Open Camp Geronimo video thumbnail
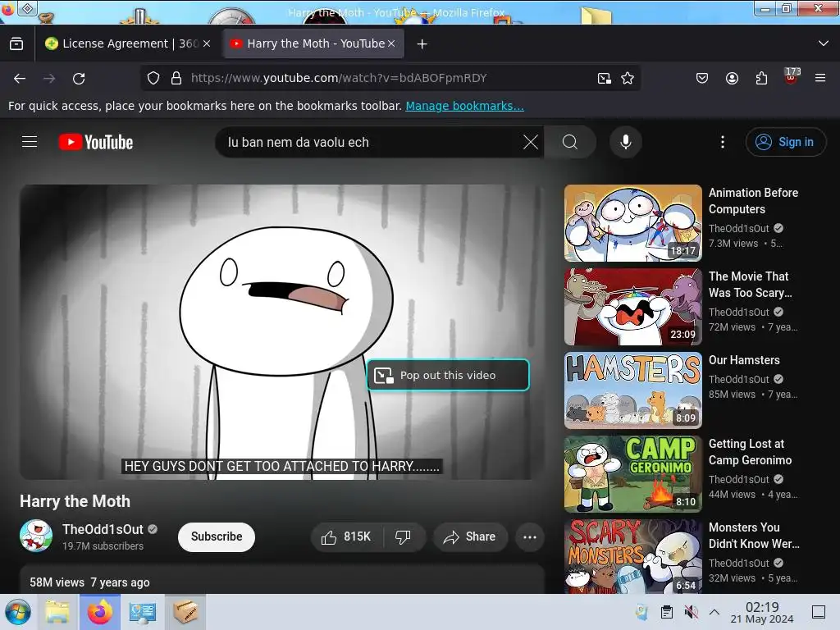 (x=632, y=474)
